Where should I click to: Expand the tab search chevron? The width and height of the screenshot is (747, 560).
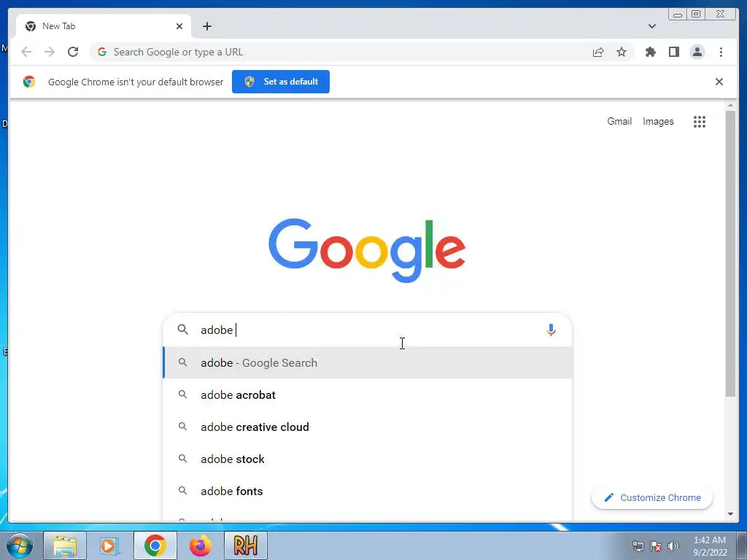tap(652, 26)
